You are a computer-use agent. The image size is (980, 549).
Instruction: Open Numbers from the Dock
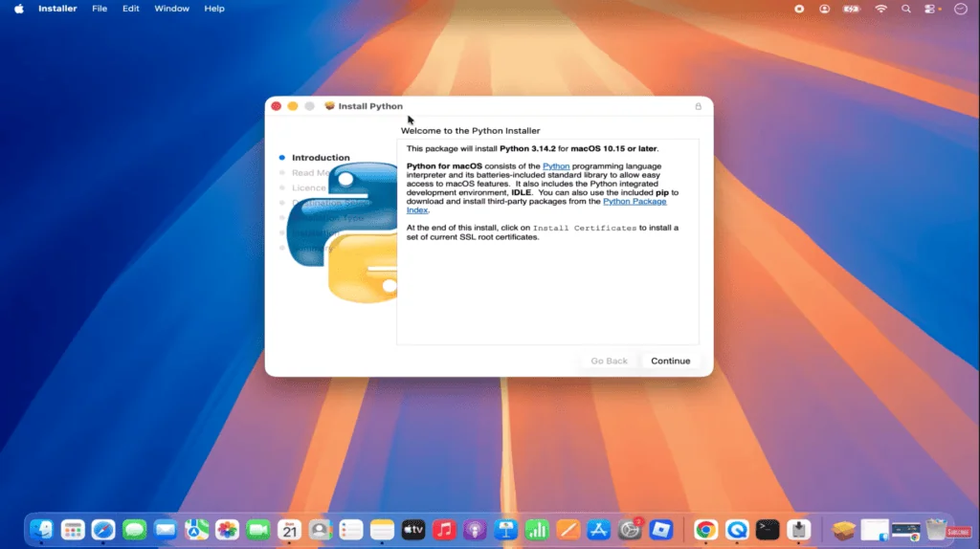[537, 530]
